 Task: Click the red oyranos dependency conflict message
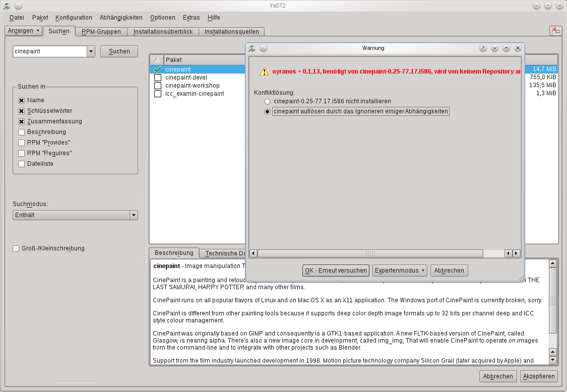[x=396, y=71]
